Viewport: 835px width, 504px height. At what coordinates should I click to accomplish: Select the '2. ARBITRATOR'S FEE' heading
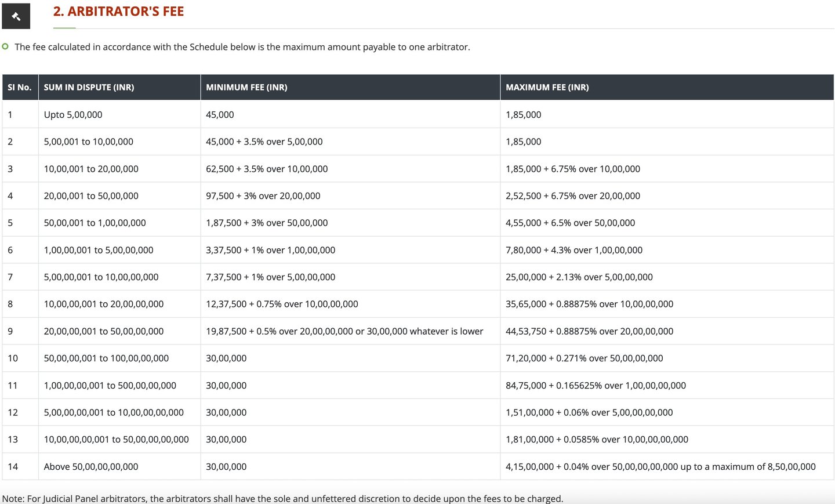[x=118, y=12]
